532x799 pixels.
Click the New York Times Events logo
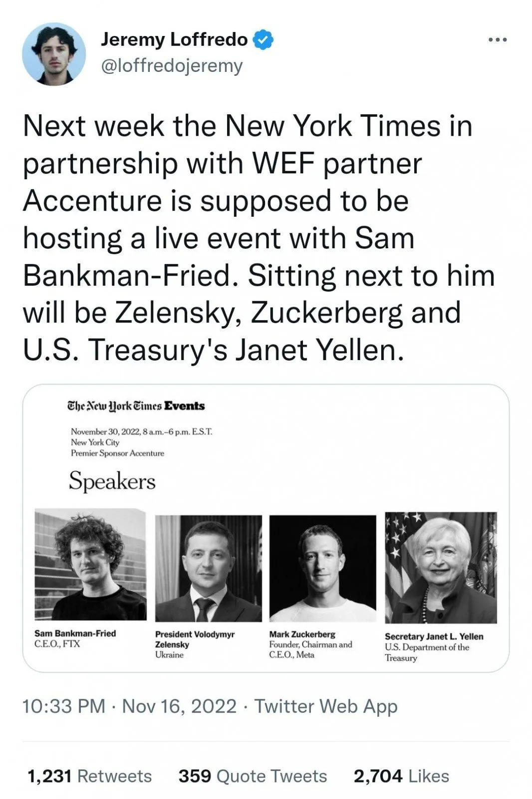click(136, 405)
